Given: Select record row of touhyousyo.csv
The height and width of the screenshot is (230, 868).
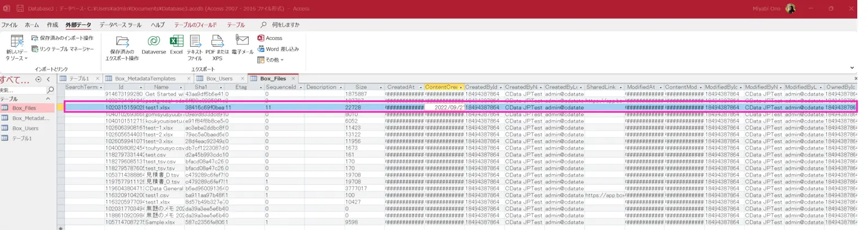Looking at the screenshot, I should [60, 148].
